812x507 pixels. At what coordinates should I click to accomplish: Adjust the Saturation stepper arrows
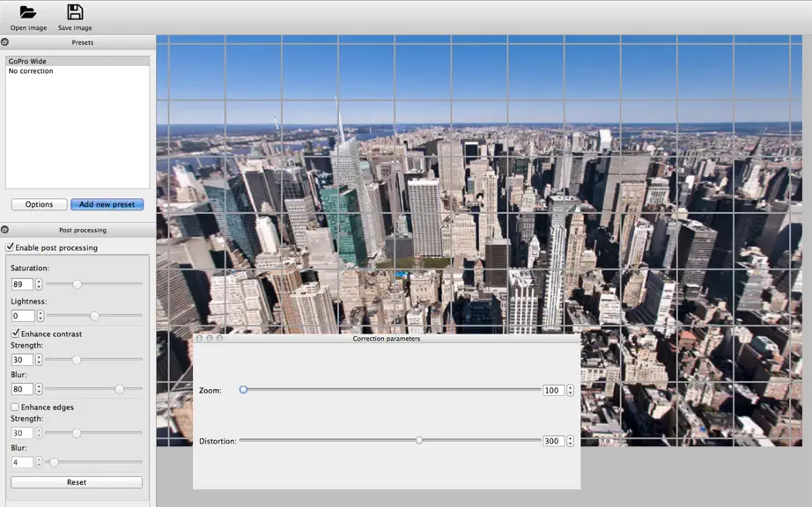point(39,284)
